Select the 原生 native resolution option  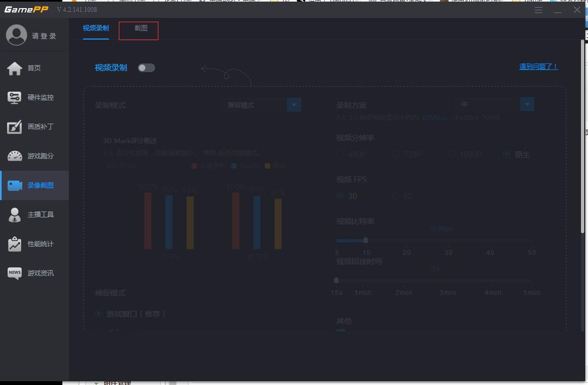[x=507, y=155]
